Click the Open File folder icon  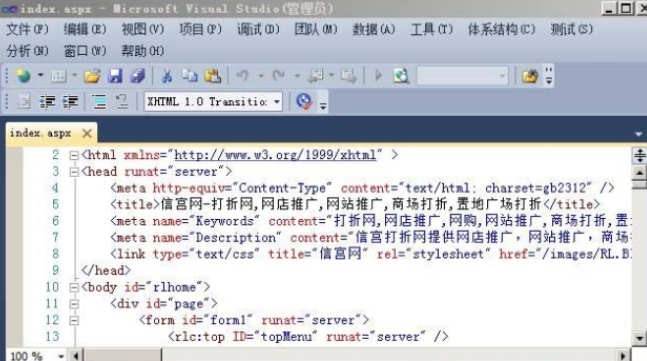pyautogui.click(x=92, y=76)
